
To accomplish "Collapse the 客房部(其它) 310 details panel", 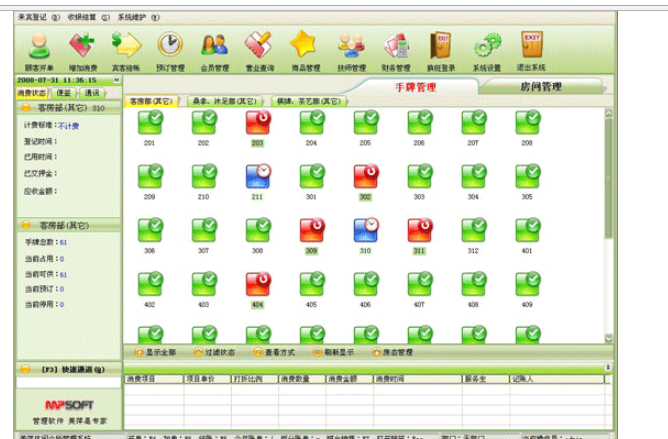I will pos(26,108).
